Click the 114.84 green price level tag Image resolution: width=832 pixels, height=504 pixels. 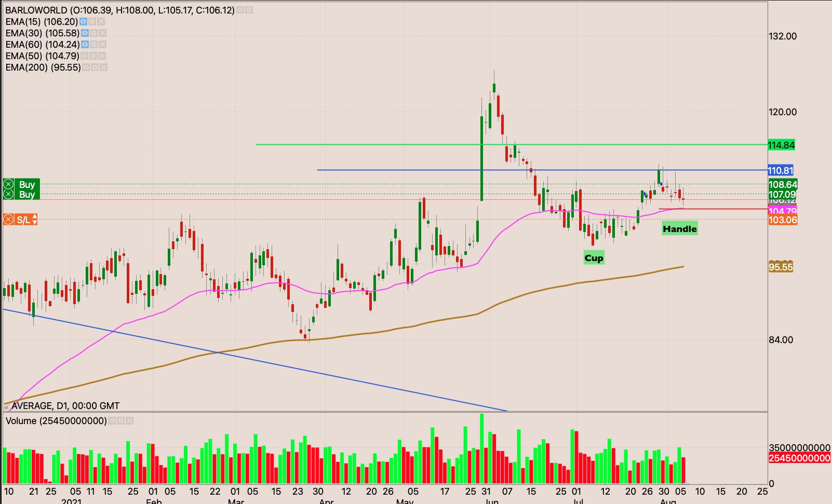[x=782, y=145]
